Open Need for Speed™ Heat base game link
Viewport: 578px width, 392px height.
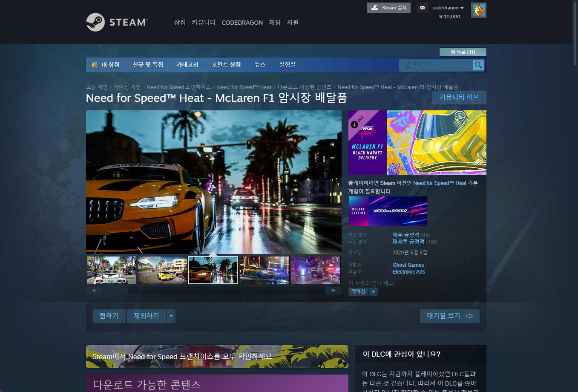click(440, 183)
